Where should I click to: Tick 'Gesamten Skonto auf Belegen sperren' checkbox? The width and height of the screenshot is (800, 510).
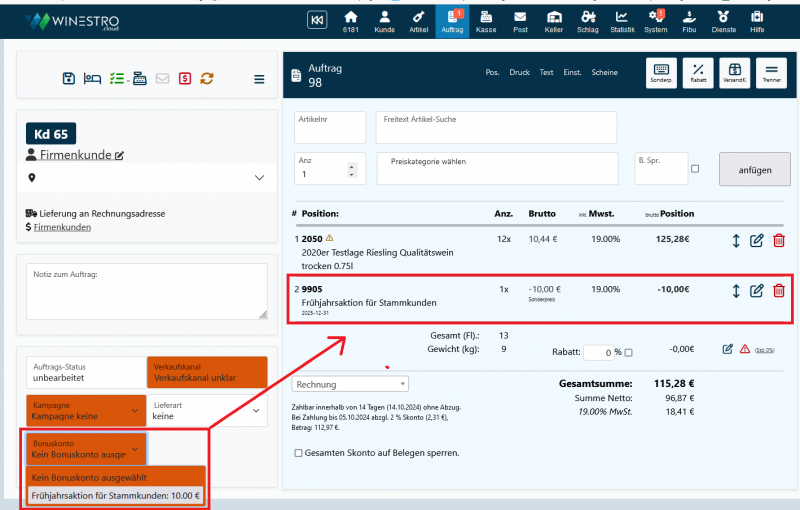coord(299,453)
